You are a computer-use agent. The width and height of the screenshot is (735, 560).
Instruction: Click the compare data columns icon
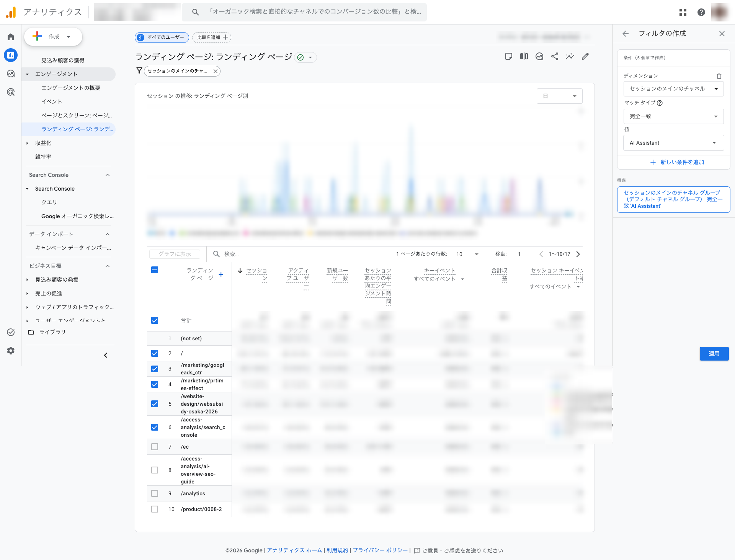[x=524, y=57]
